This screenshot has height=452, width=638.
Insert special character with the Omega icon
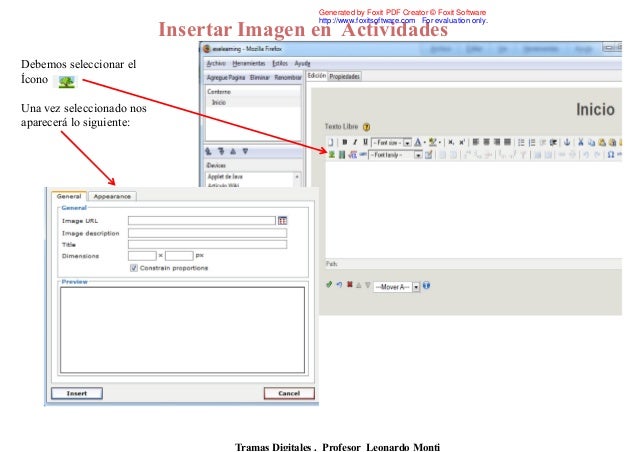click(610, 155)
